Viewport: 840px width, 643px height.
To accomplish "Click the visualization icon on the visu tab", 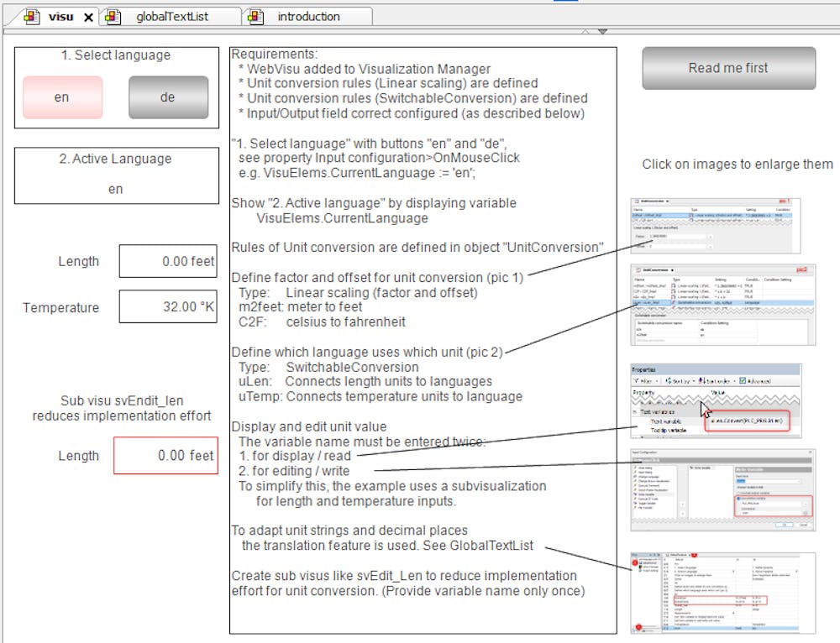I will tap(34, 16).
